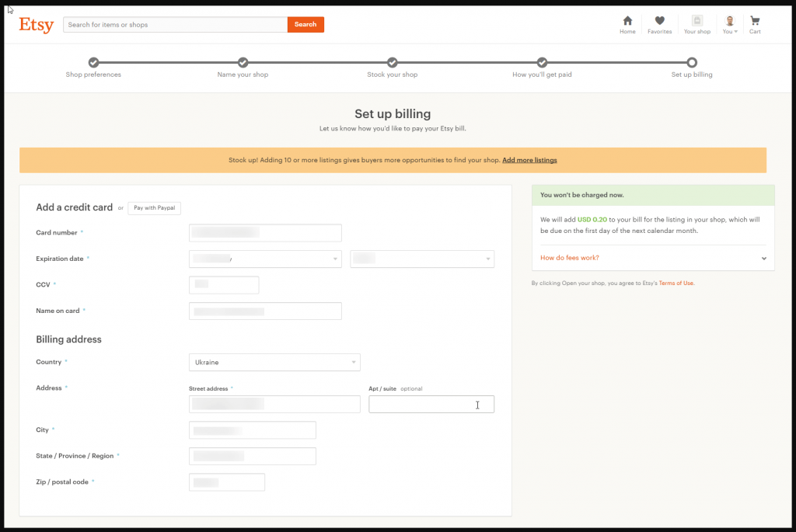Go to Shop preferences step circle
Screen dimensions: 796x532
(x=93, y=62)
